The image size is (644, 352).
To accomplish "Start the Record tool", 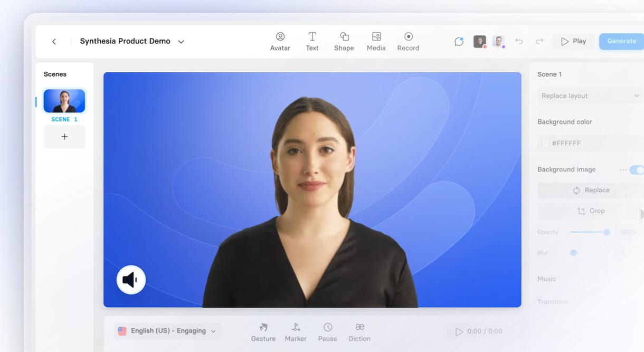I will (x=408, y=41).
